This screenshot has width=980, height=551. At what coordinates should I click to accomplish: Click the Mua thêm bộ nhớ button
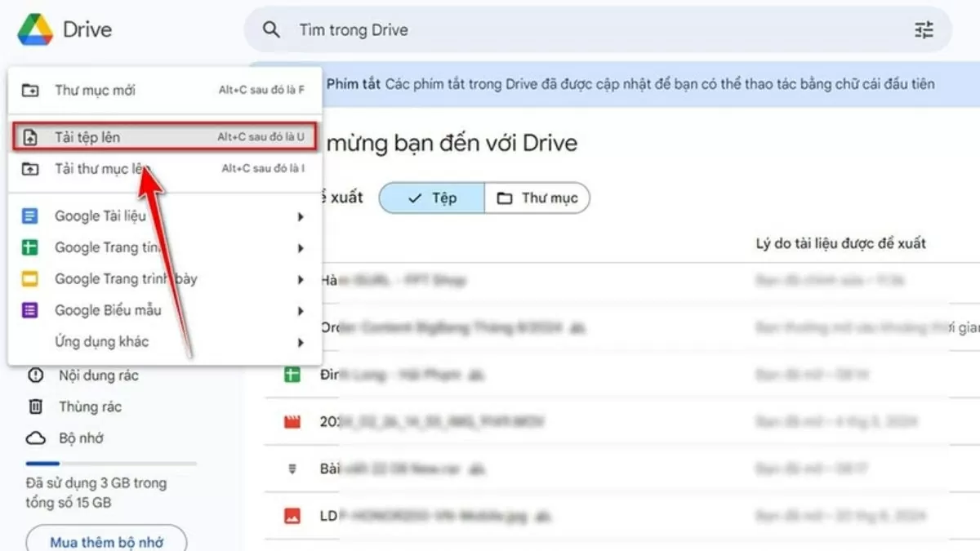tap(105, 540)
